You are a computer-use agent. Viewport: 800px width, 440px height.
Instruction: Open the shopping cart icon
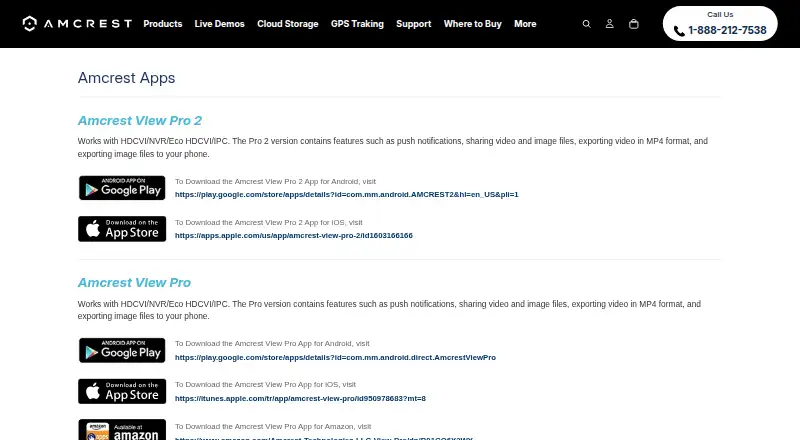click(x=634, y=24)
